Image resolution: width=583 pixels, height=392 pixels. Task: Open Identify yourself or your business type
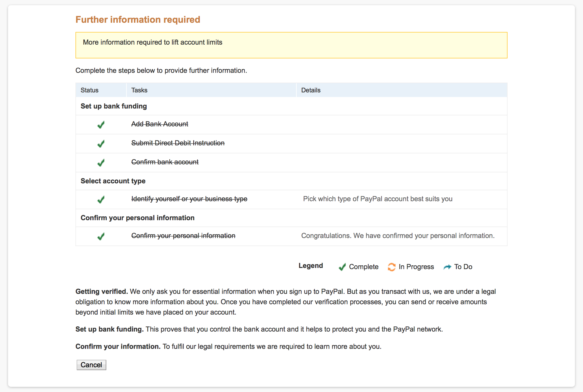coord(189,199)
